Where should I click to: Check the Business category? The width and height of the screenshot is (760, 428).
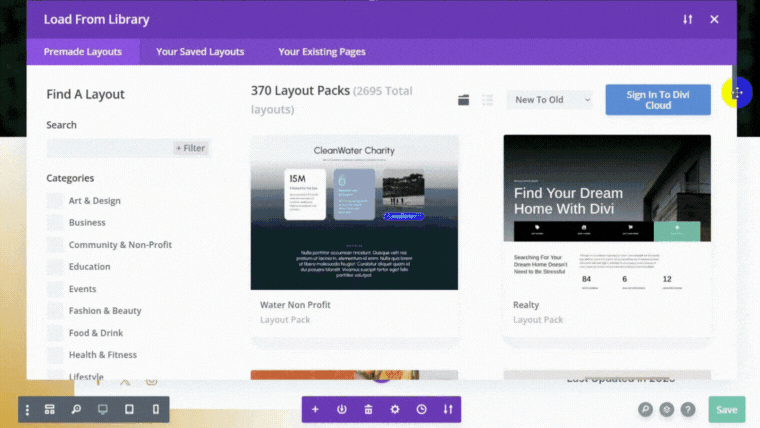click(x=55, y=222)
